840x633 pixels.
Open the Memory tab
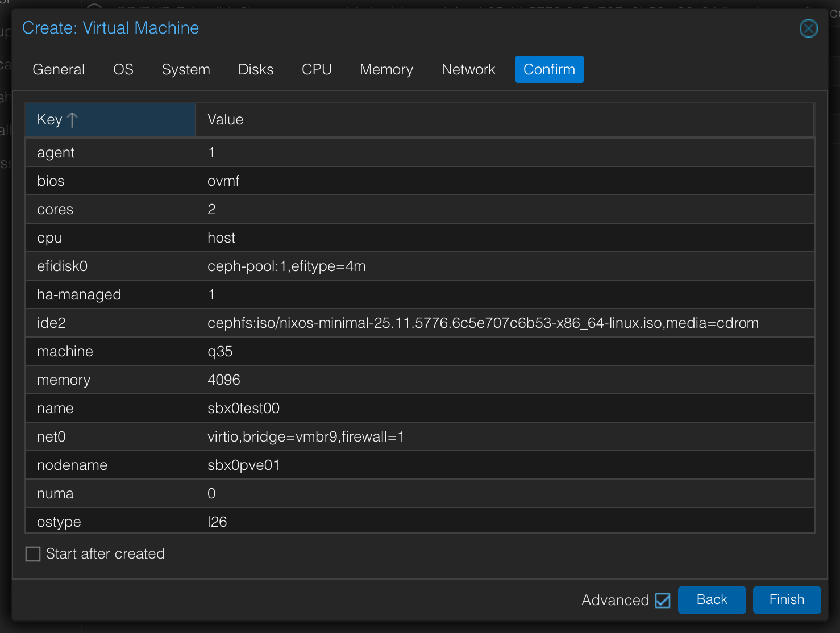(386, 69)
